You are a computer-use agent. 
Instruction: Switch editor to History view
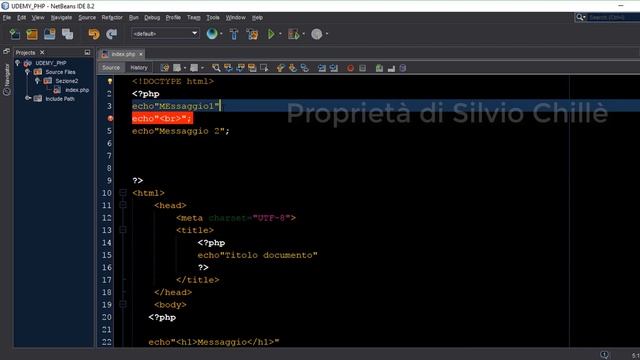coord(139,68)
